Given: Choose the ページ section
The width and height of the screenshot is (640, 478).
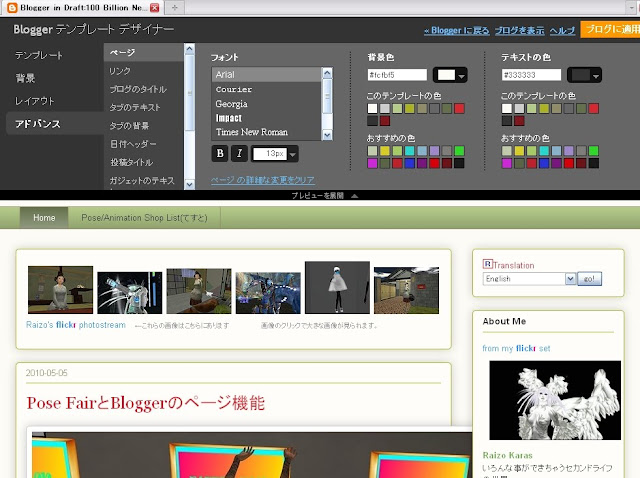Looking at the screenshot, I should pyautogui.click(x=144, y=53).
